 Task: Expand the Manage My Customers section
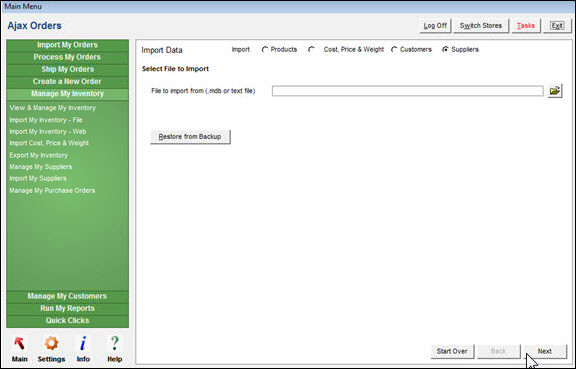pyautogui.click(x=67, y=296)
